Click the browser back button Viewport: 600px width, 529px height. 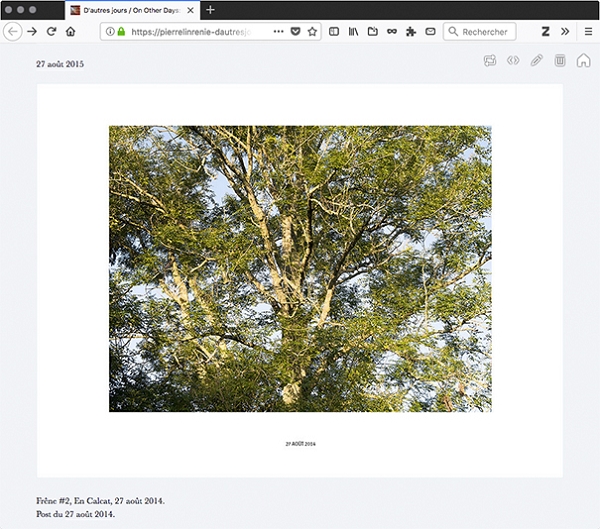pos(13,32)
